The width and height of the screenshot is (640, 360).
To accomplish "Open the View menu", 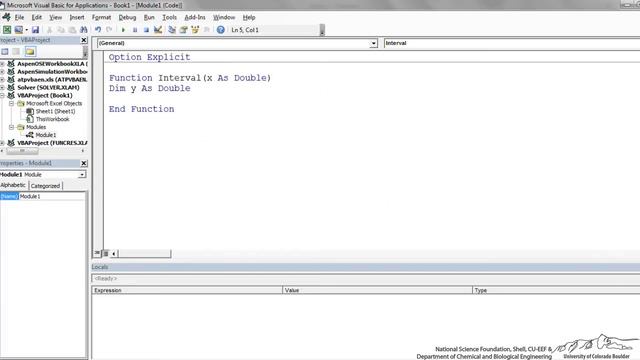I will coord(56,18).
